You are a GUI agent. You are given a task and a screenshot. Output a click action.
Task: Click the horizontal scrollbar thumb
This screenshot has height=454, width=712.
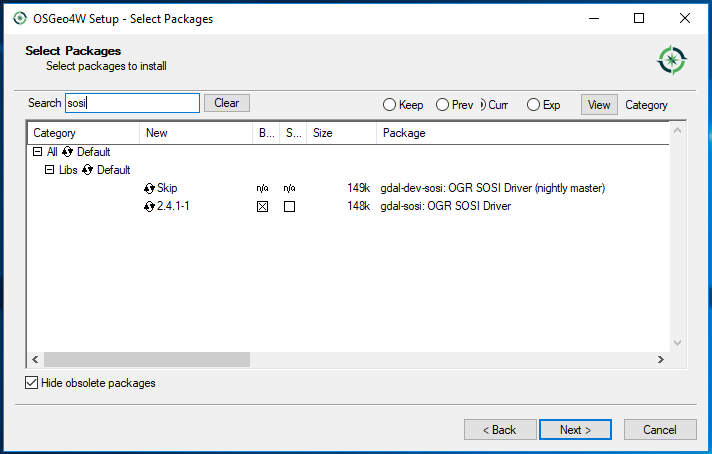(x=147, y=359)
